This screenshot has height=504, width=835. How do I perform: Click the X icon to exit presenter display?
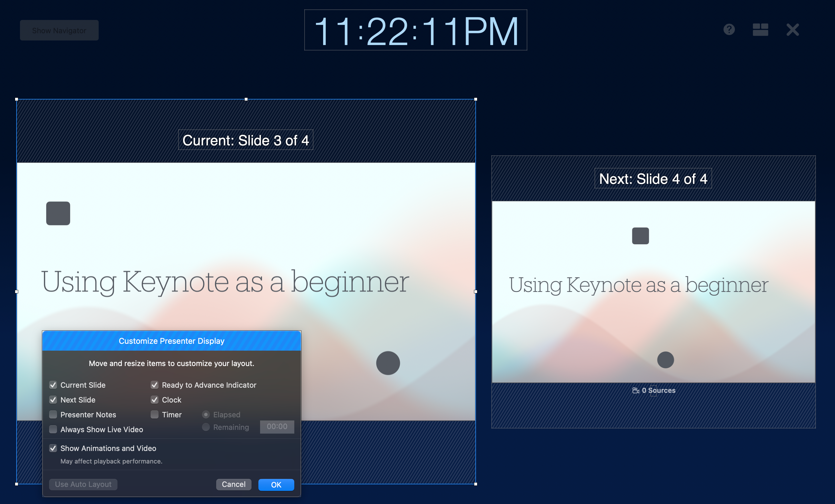[792, 30]
